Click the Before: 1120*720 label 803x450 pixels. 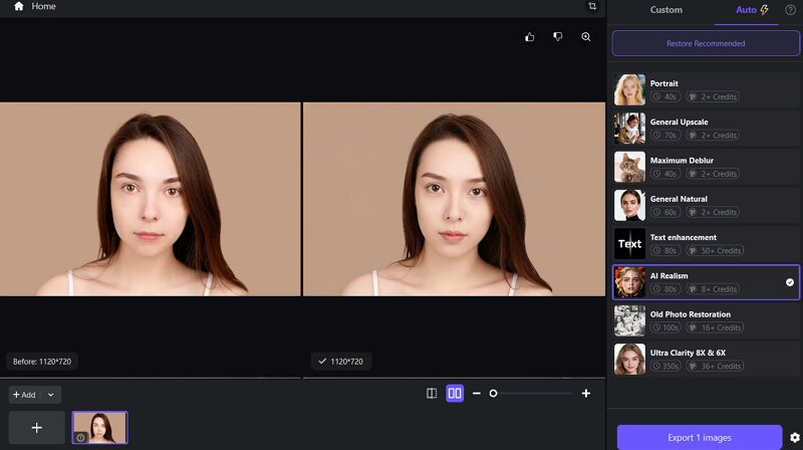(x=42, y=361)
